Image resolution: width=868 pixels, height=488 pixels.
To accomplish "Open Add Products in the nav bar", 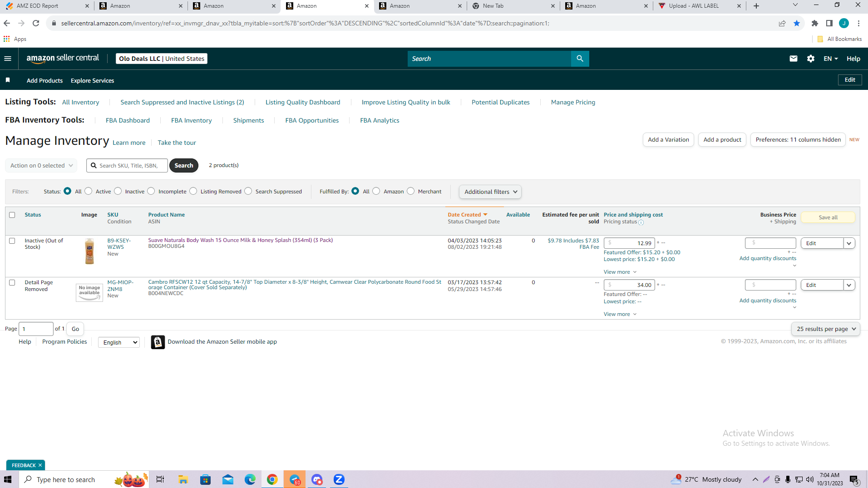I will click(x=44, y=80).
